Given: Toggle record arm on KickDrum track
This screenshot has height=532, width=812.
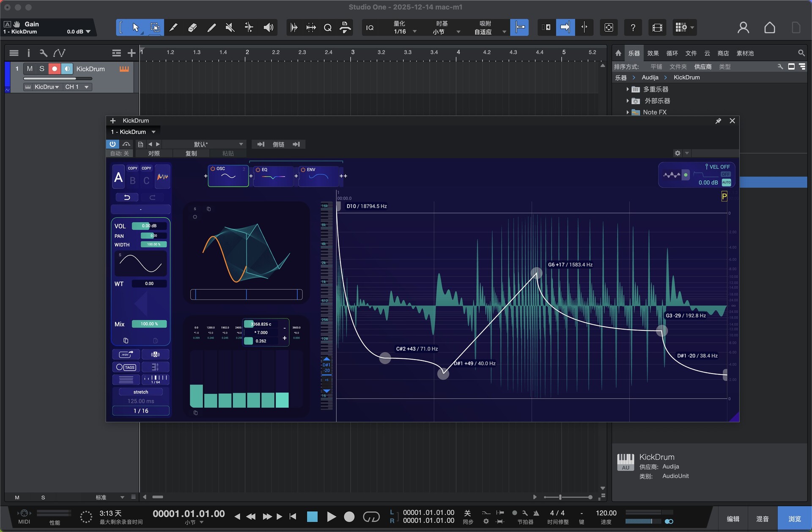Looking at the screenshot, I should pyautogui.click(x=54, y=69).
